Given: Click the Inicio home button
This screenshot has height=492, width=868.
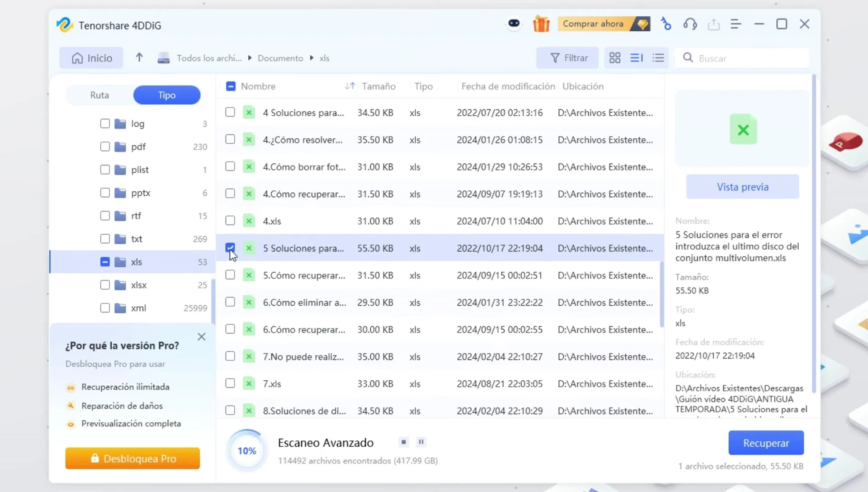Looking at the screenshot, I should [x=91, y=58].
